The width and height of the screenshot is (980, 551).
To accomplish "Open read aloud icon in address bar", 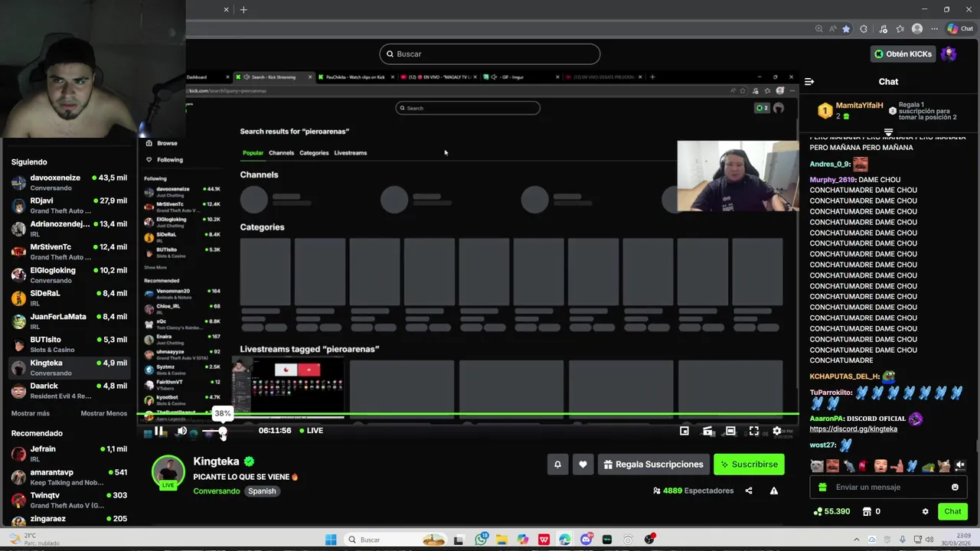I will [832, 29].
